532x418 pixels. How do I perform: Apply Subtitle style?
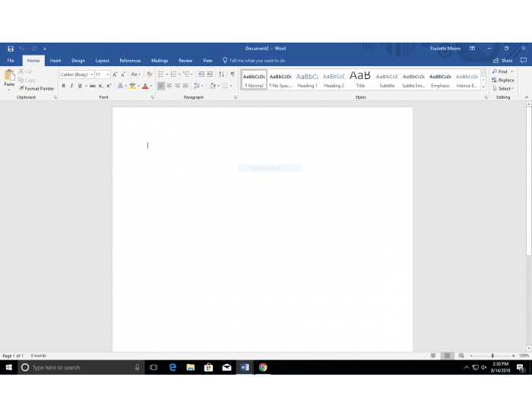[x=387, y=80]
